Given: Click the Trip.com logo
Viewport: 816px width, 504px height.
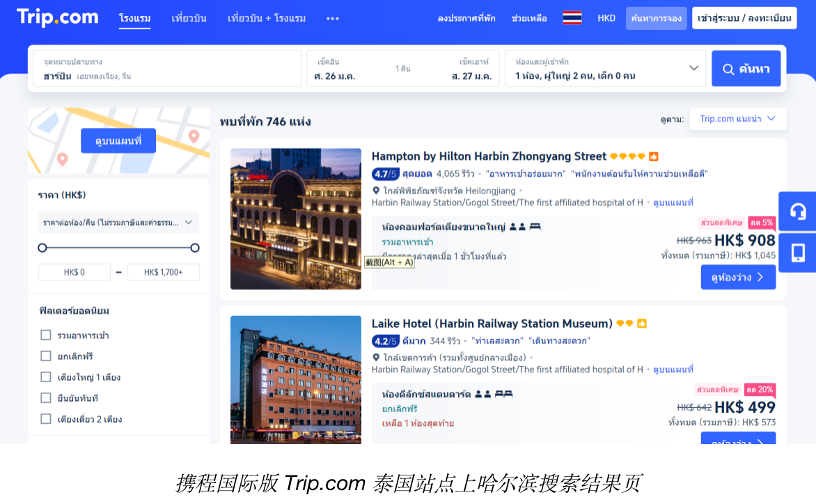Looking at the screenshot, I should (57, 17).
